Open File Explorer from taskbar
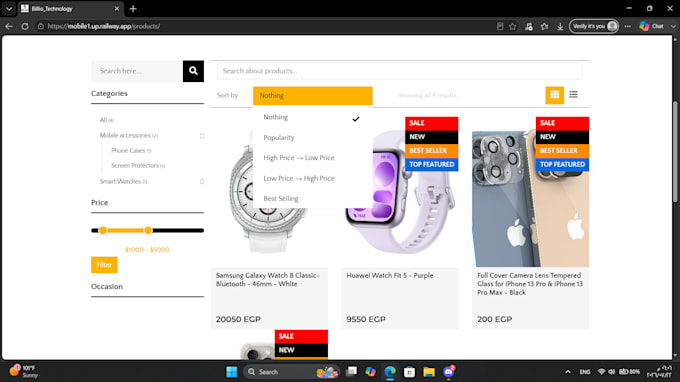680x382 pixels. pos(429,372)
